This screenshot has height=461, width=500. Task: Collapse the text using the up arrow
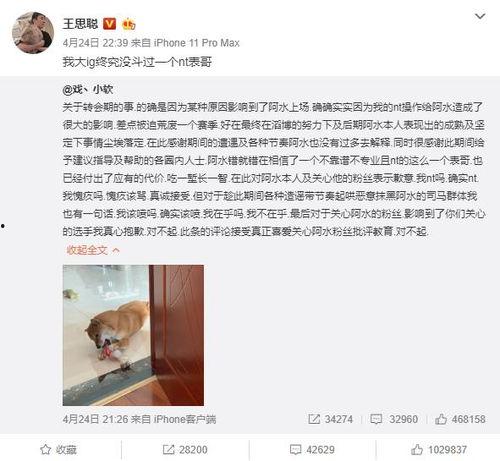(x=116, y=250)
